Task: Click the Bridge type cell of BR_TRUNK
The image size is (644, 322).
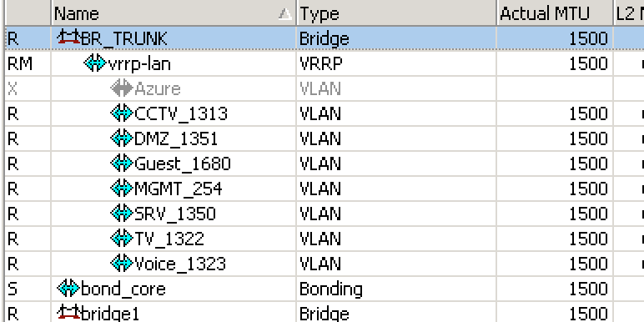Action: [396, 38]
